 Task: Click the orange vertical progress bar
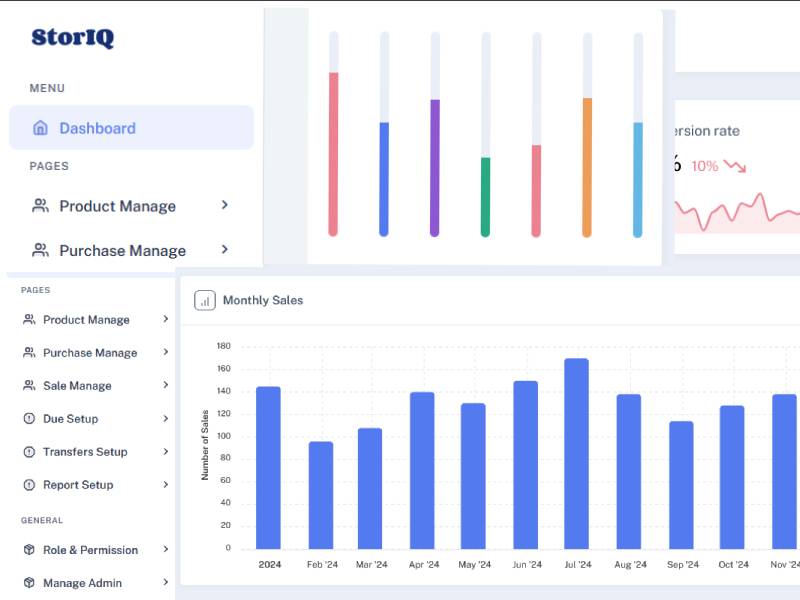point(587,166)
